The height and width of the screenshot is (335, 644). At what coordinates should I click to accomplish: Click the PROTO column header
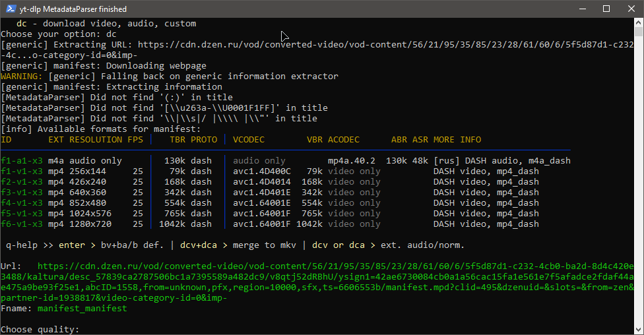click(x=204, y=140)
